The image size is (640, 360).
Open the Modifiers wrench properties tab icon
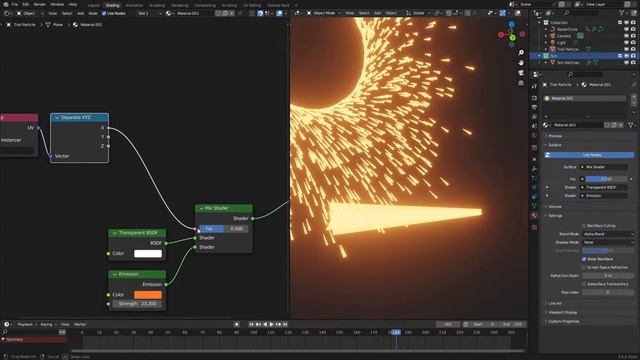[534, 169]
